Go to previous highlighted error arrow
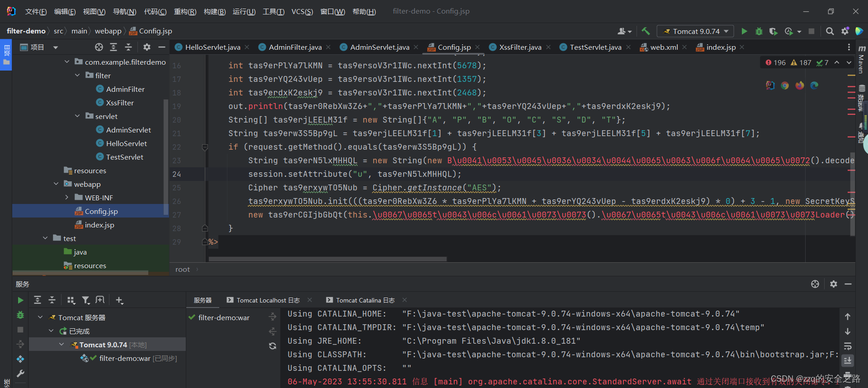Screen dimensions: 868x388 click(x=837, y=62)
